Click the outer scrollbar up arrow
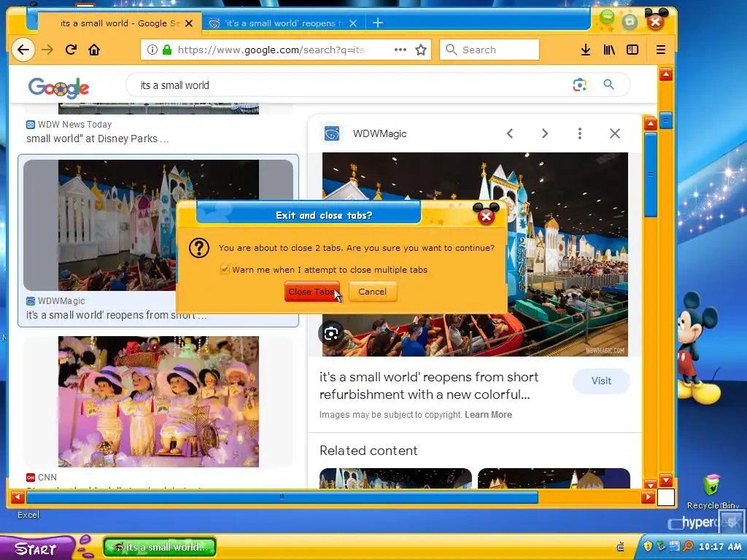 click(x=666, y=74)
